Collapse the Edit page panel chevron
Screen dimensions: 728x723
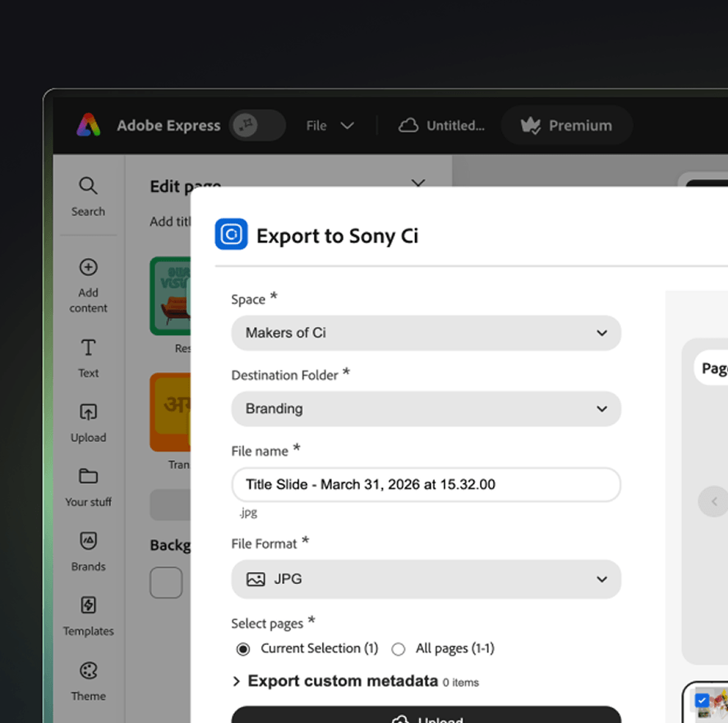tap(418, 182)
